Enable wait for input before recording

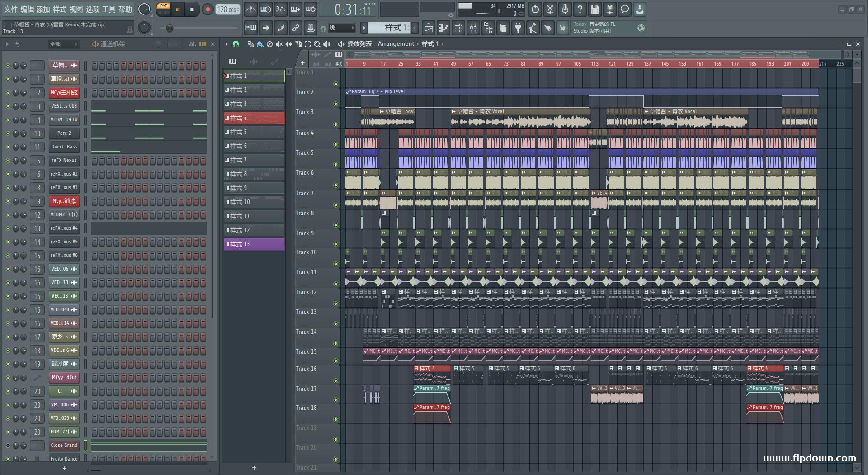coord(266,9)
